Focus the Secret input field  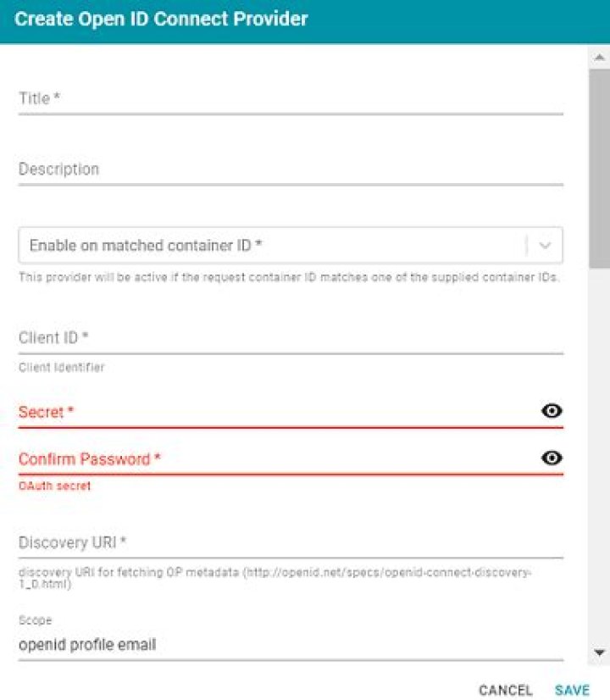coord(271,412)
